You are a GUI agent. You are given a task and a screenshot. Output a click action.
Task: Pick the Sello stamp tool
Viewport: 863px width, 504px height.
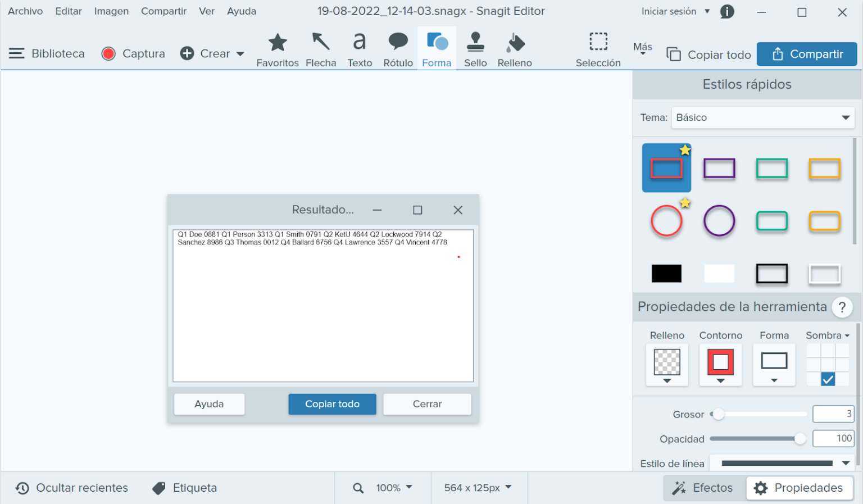(475, 50)
